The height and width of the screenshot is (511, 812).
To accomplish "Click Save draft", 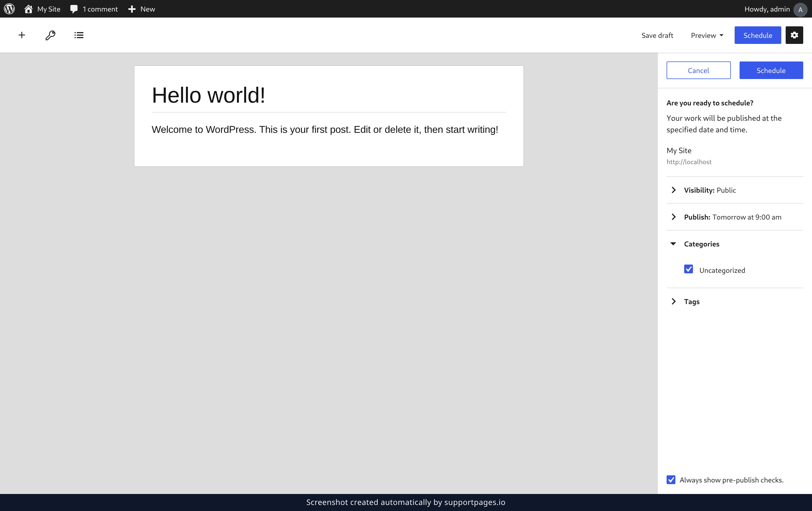I will (657, 35).
